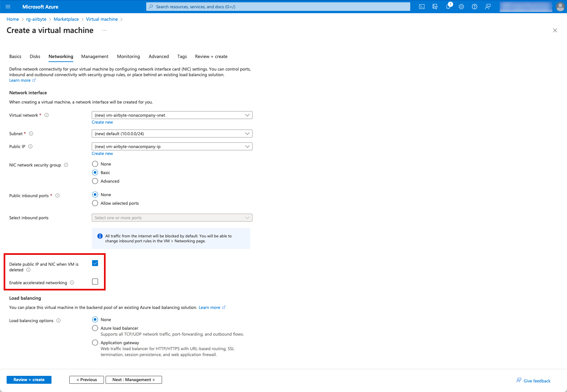Open the notifications bell
567x392 pixels.
pyautogui.click(x=448, y=7)
